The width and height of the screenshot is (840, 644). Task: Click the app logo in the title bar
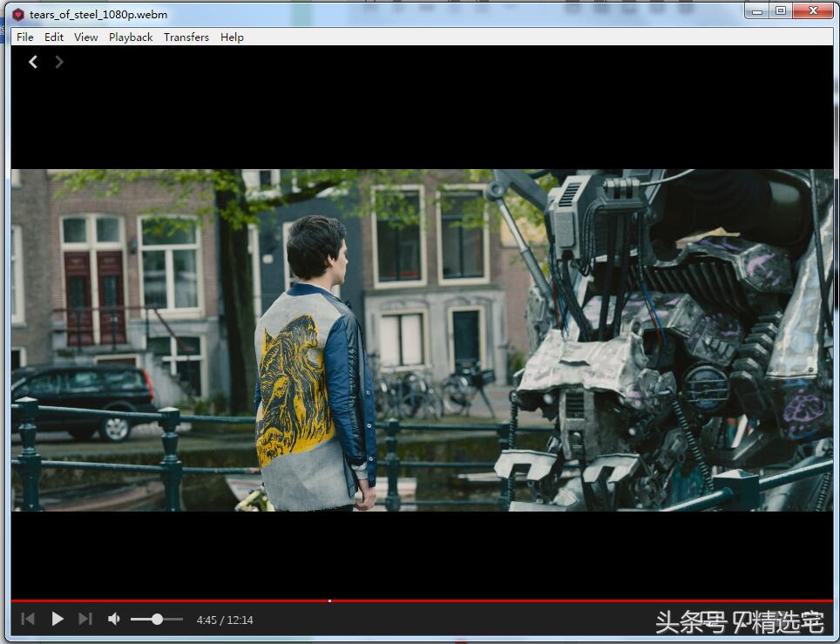coord(18,15)
